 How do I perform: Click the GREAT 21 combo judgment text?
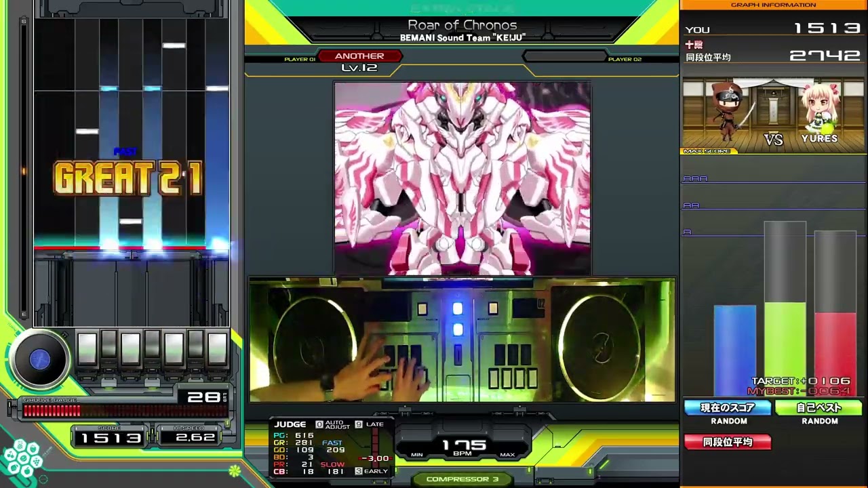pyautogui.click(x=128, y=179)
